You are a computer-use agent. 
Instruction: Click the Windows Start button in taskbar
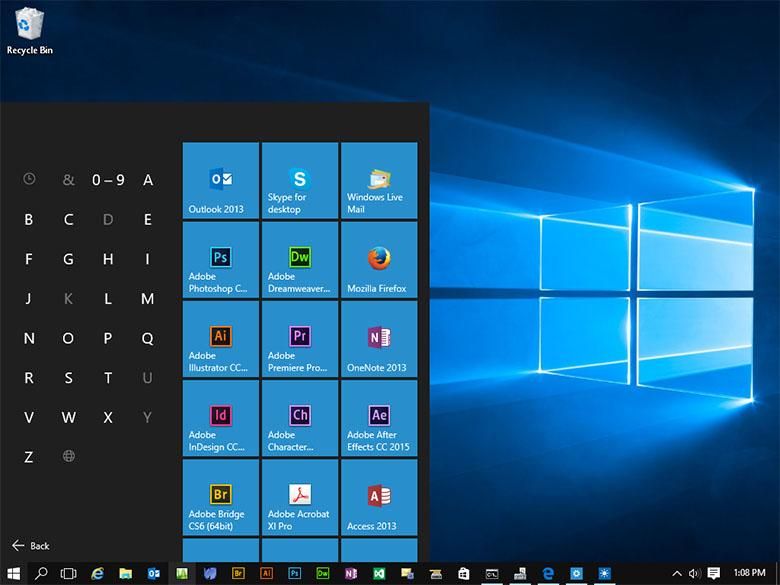click(x=14, y=574)
